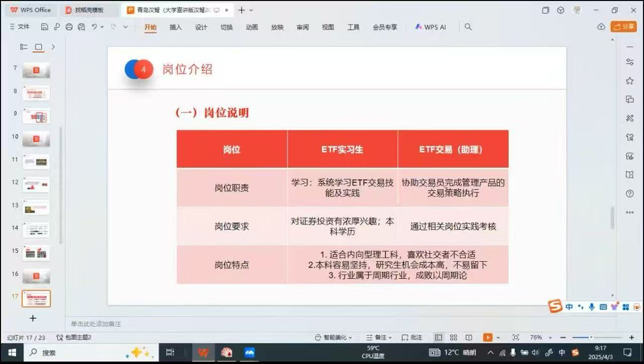Click the cloud upload icon beside Share

click(x=601, y=27)
